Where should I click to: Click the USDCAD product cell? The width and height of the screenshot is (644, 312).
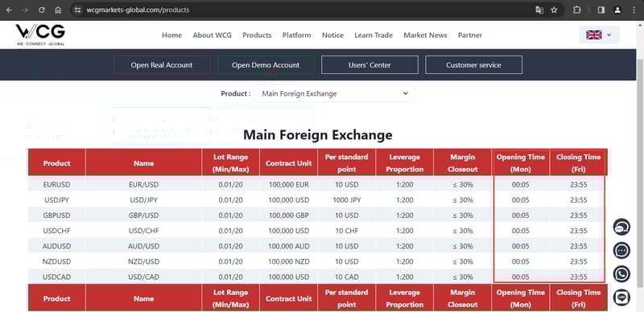click(x=56, y=277)
